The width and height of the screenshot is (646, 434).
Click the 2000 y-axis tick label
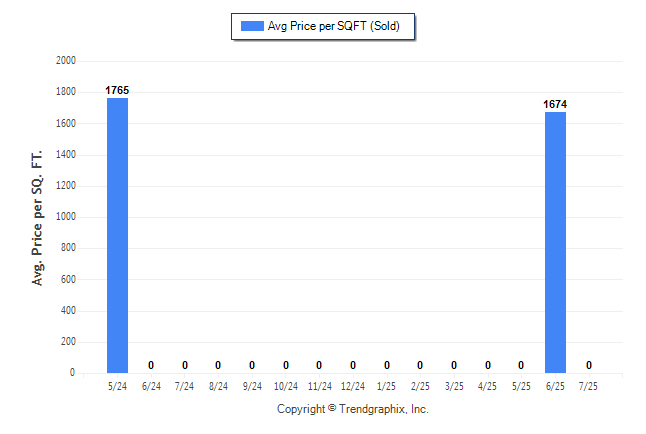[66, 61]
